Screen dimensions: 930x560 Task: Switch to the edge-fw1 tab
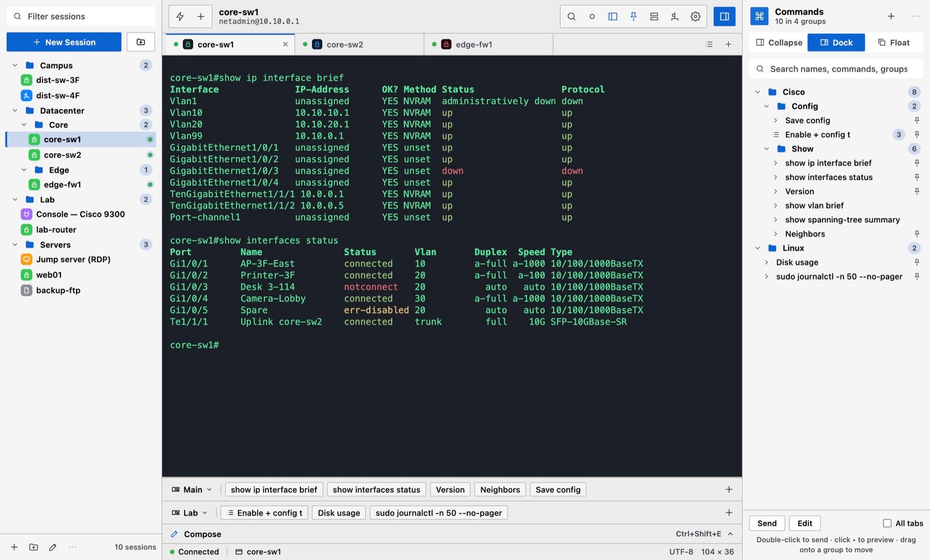(x=488, y=44)
